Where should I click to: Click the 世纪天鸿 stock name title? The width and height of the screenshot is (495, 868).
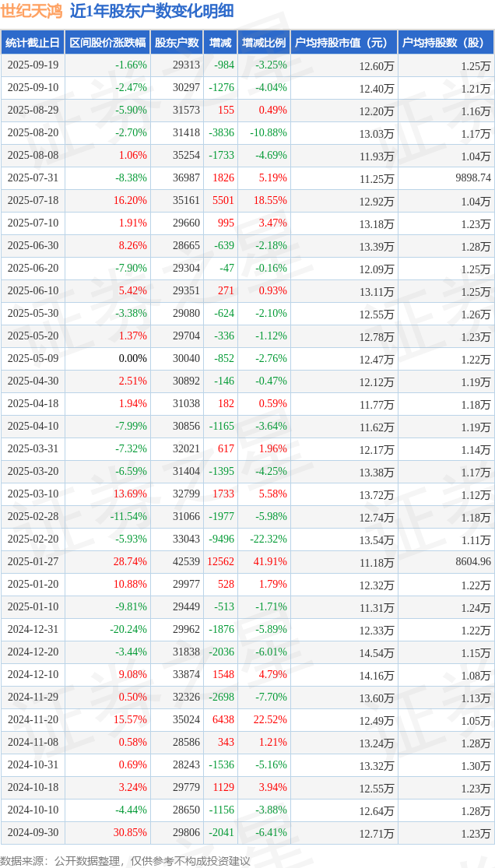point(31,11)
